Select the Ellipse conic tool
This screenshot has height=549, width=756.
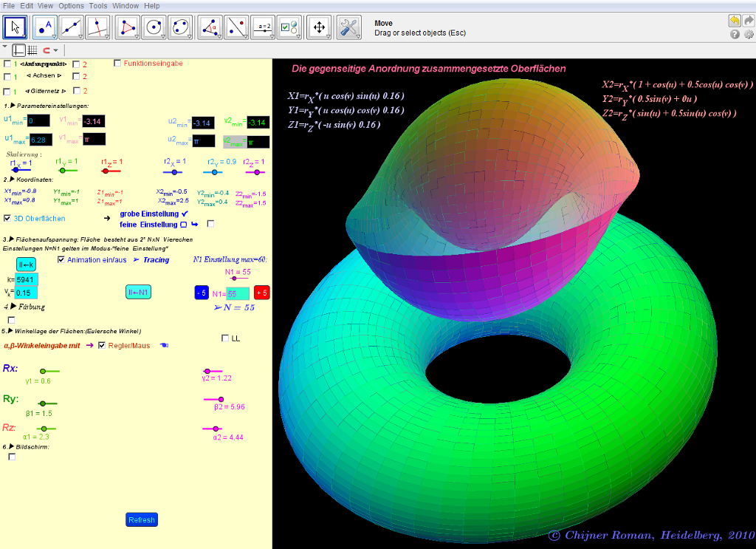pos(179,27)
